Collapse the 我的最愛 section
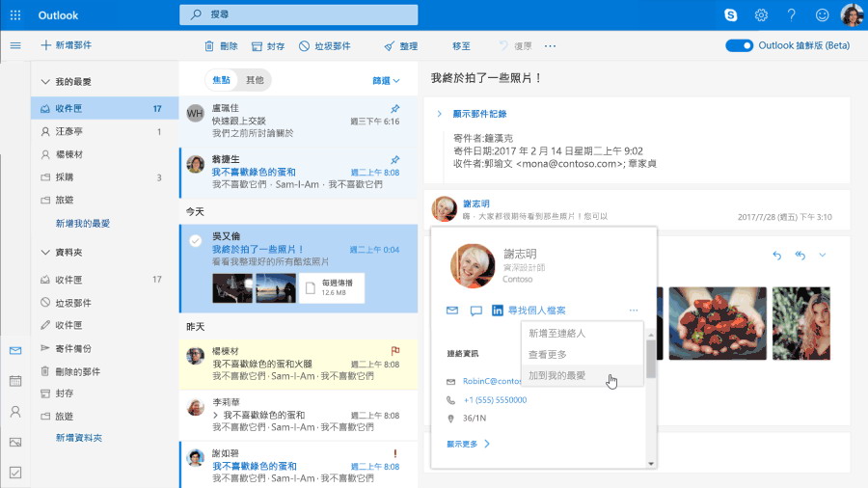 [x=45, y=82]
